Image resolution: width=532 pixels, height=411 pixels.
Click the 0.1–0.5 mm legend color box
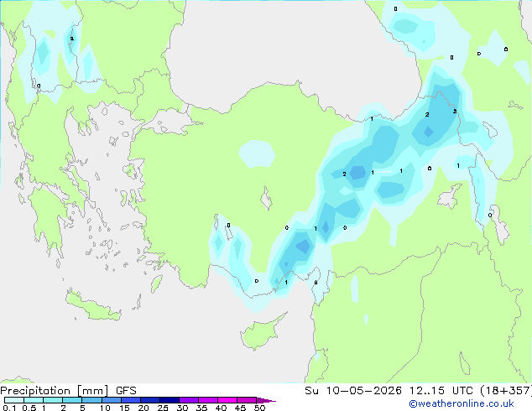[14, 400]
